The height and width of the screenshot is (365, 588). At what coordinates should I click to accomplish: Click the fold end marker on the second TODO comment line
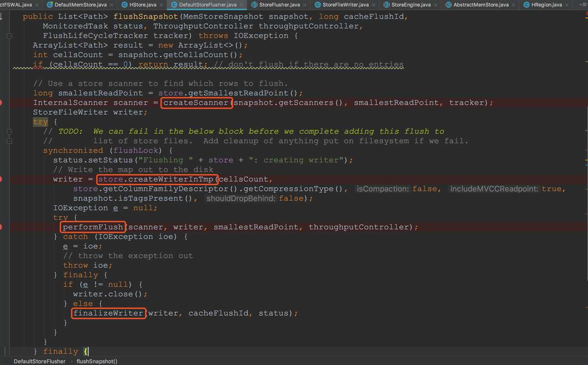click(x=9, y=141)
